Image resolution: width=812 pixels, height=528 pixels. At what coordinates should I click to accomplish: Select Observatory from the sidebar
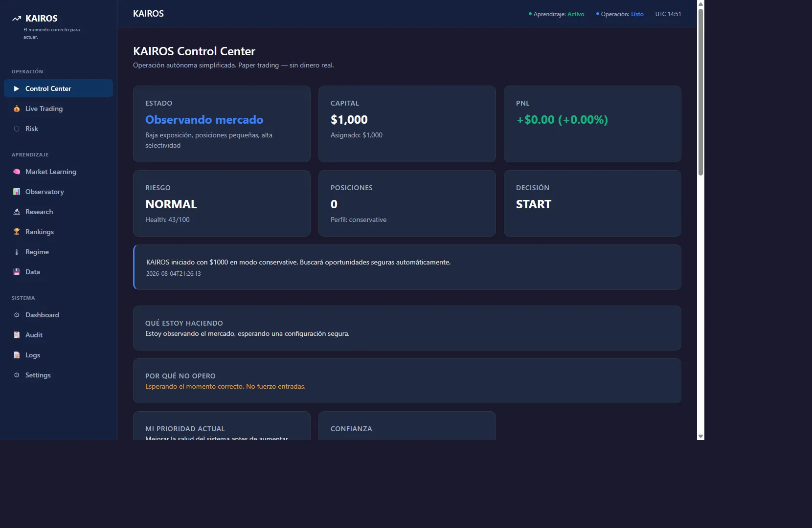click(58, 192)
